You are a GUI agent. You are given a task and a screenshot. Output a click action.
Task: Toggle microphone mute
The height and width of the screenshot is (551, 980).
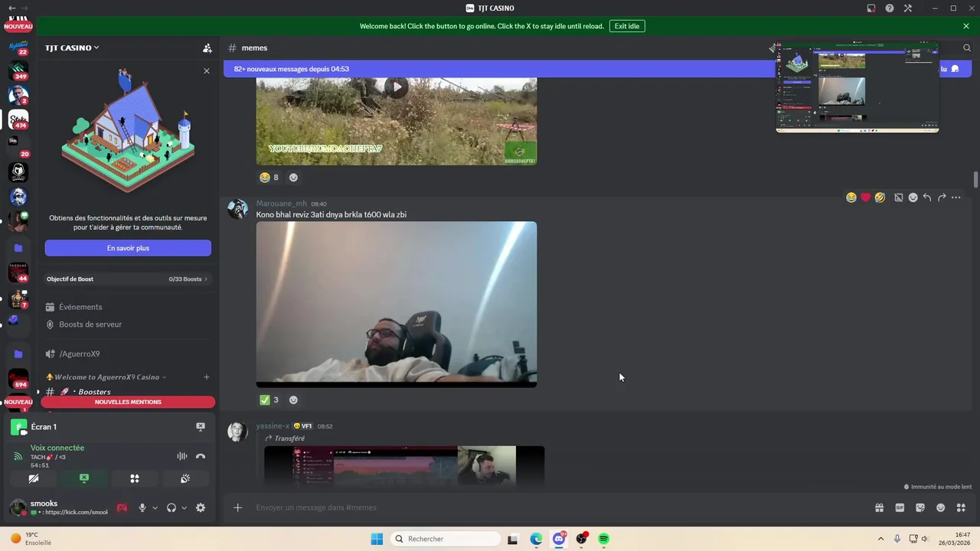pos(142,507)
